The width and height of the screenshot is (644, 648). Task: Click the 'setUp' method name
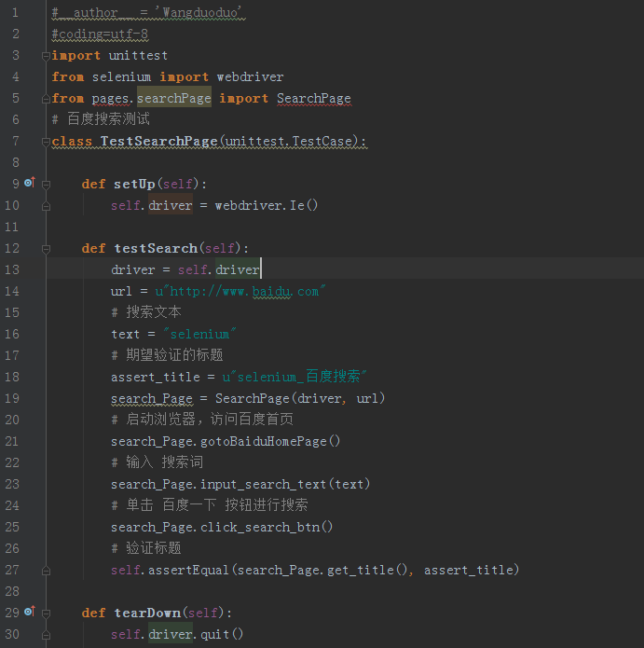click(x=134, y=185)
